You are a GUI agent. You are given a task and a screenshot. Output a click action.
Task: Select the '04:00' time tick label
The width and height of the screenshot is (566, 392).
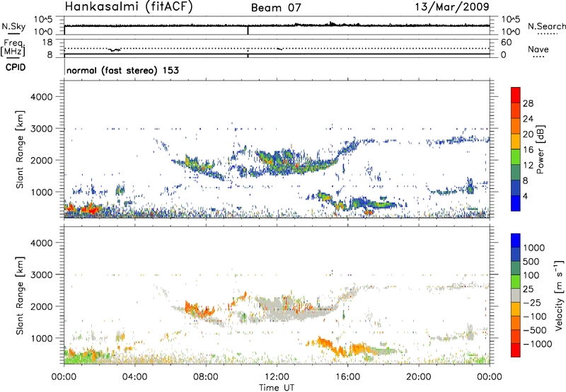tap(134, 377)
